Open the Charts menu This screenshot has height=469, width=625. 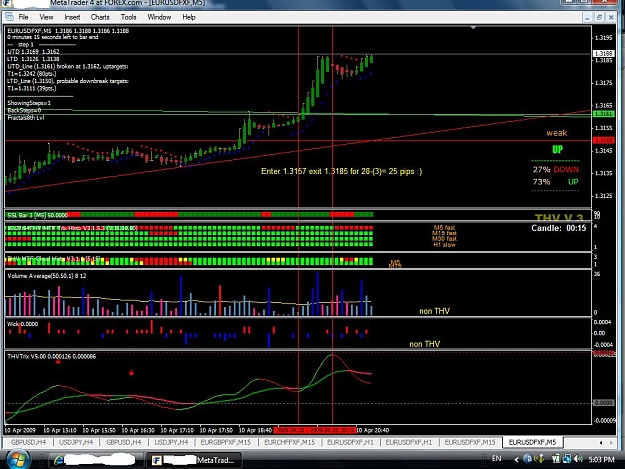(100, 17)
